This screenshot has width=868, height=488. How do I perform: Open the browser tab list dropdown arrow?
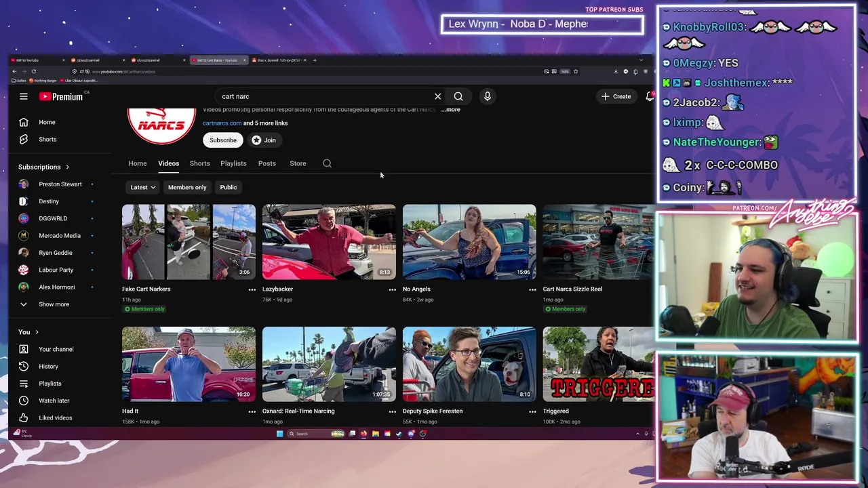click(641, 60)
